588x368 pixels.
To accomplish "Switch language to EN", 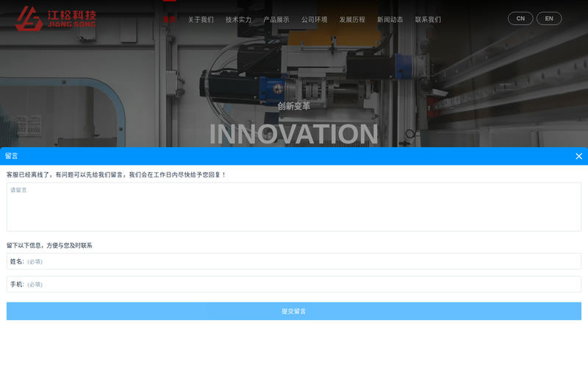I will (549, 18).
